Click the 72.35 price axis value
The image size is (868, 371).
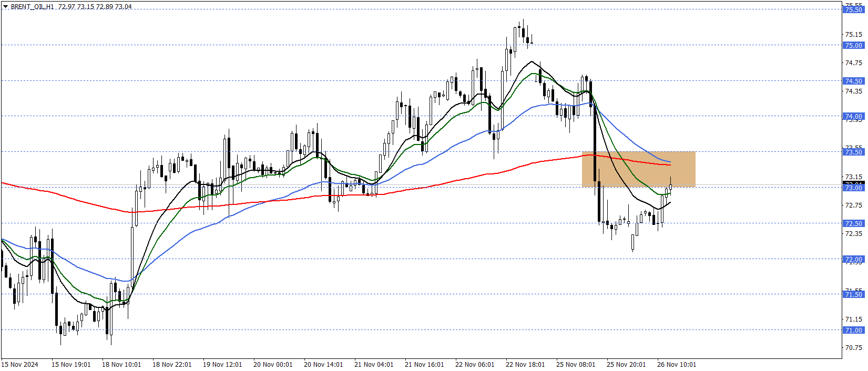tap(853, 234)
